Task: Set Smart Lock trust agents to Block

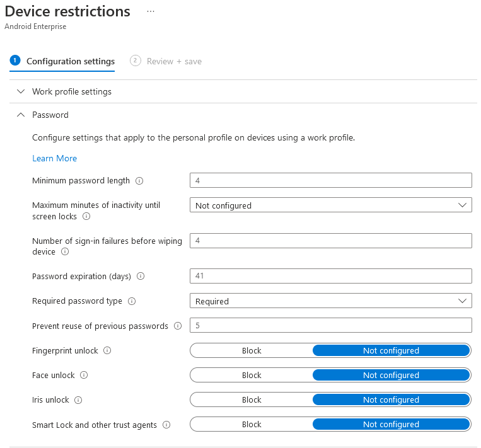Action: (x=252, y=425)
